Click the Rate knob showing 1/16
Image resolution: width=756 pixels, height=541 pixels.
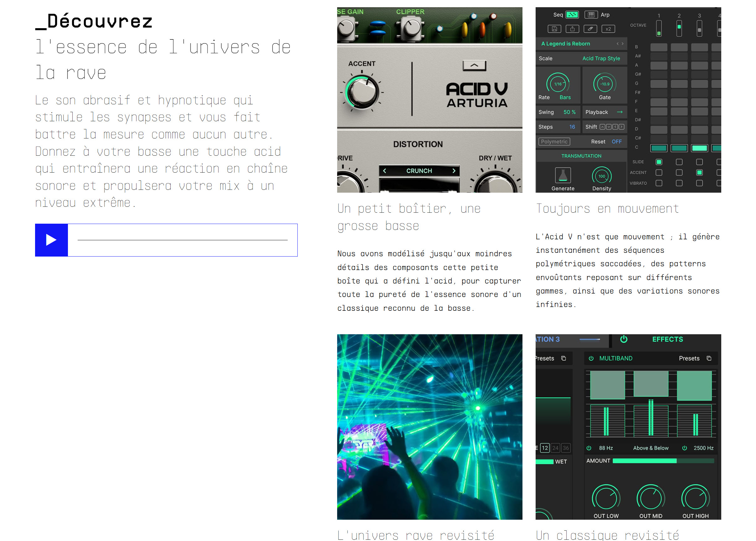click(x=558, y=84)
